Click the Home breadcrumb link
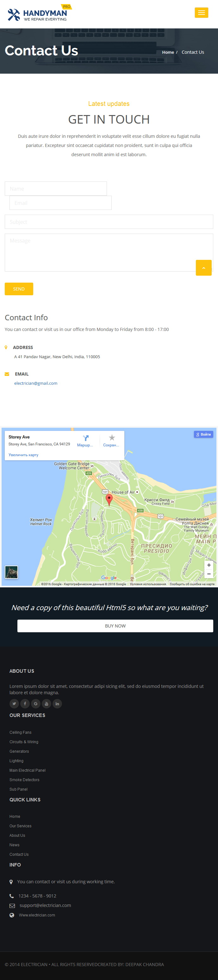Viewport: 218px width, 980px height. click(168, 52)
